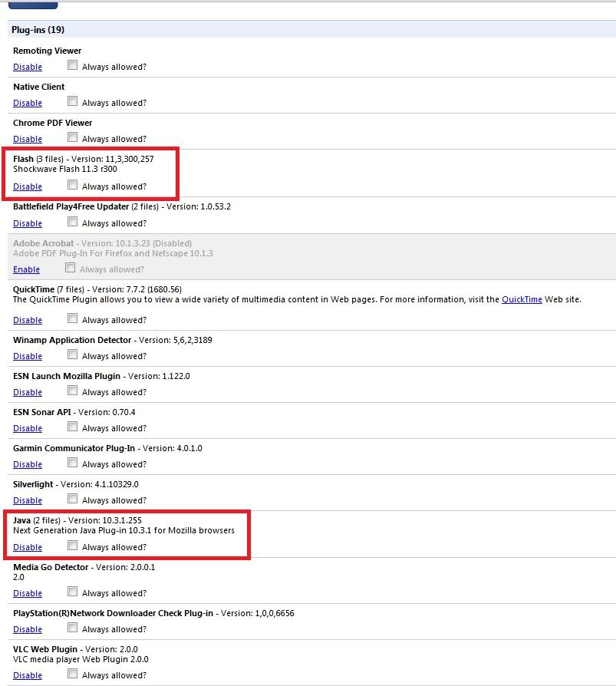Enable Always allowed for Silverlight
The width and height of the screenshot is (616, 686).
coord(73,499)
